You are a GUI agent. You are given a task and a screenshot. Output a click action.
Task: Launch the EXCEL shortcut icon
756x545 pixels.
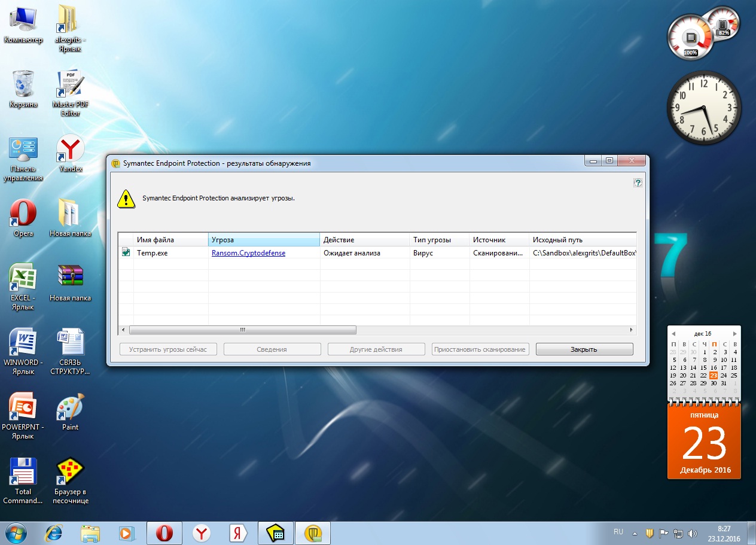(23, 287)
